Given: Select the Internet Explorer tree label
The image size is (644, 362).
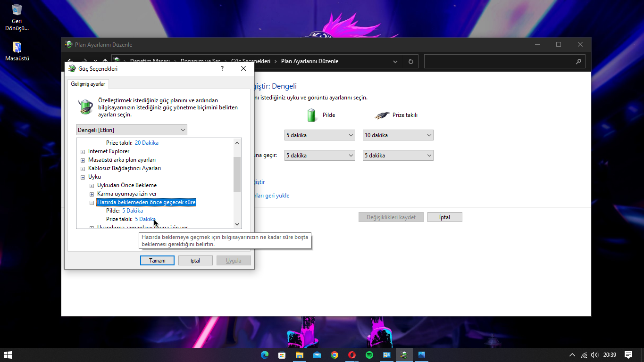Looking at the screenshot, I should [109, 151].
